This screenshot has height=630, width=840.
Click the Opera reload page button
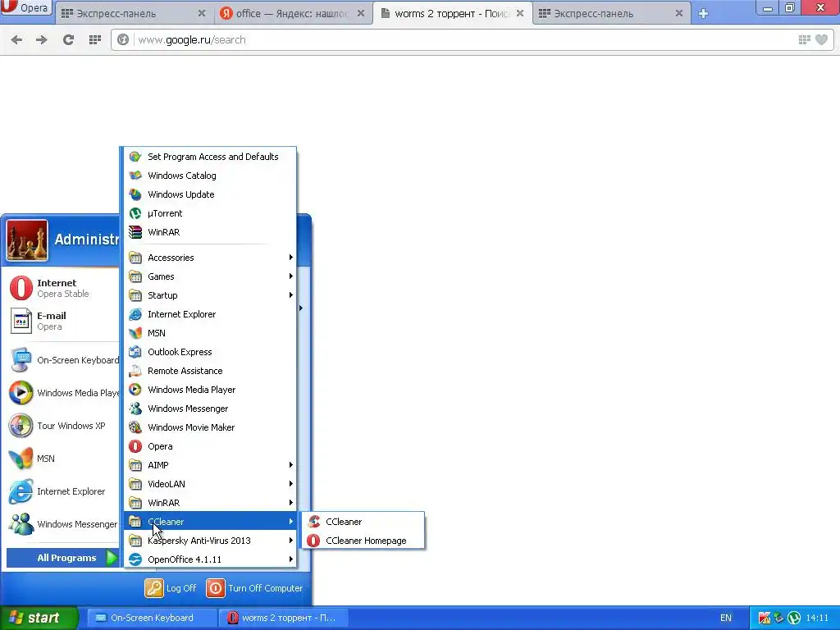click(x=68, y=39)
